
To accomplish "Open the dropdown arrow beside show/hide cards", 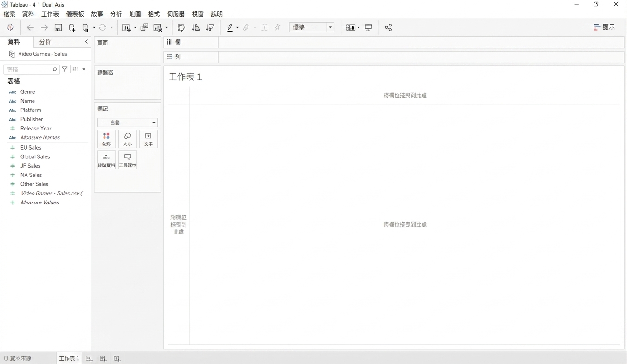I will (359, 28).
